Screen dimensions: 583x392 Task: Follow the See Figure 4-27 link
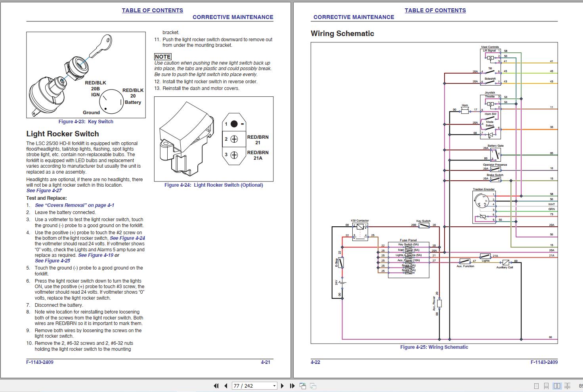point(44,191)
